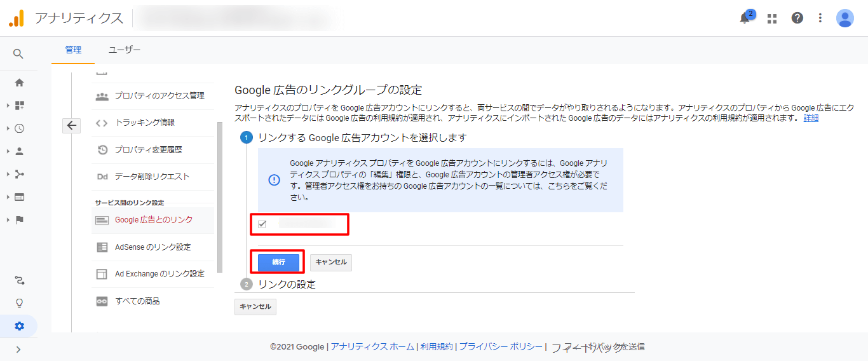Click the info icon in blue notice
Screen dimensions: 868x361
(274, 180)
